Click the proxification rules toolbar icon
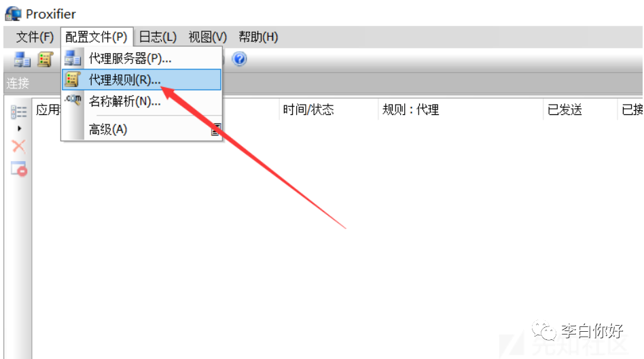The width and height of the screenshot is (644, 359). point(46,60)
